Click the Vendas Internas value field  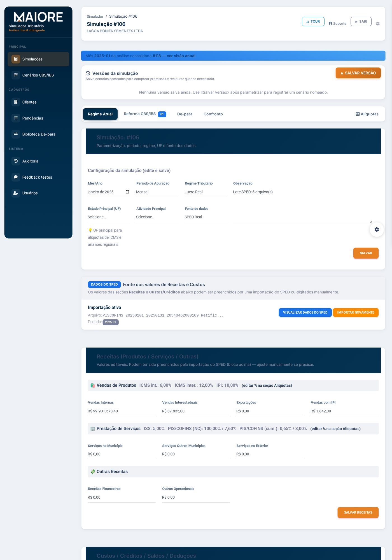(x=122, y=411)
